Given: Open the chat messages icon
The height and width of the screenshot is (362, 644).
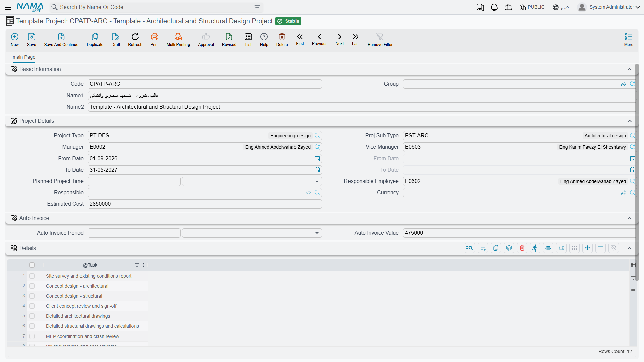Looking at the screenshot, I should (480, 7).
